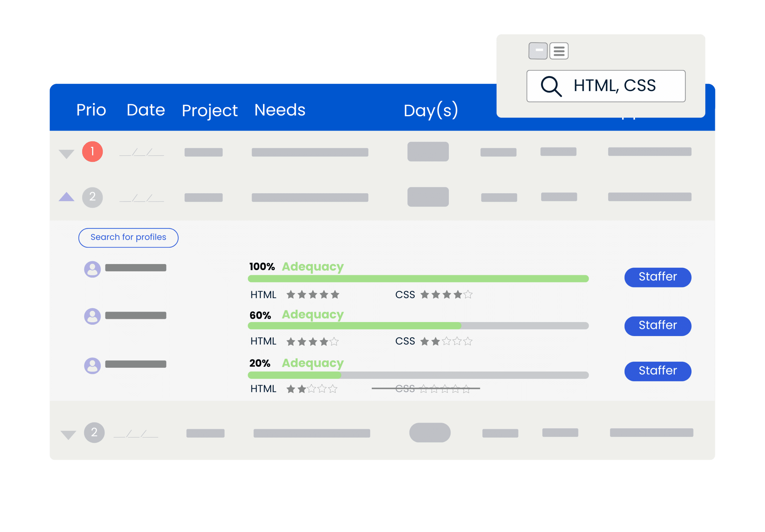Click HTML star rating of 20% profile
This screenshot has width=765, height=532.
312,389
